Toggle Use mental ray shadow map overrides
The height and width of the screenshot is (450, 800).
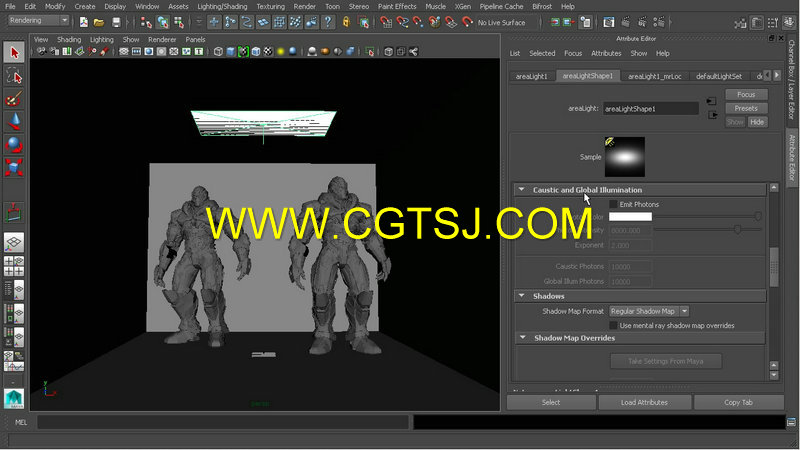613,325
